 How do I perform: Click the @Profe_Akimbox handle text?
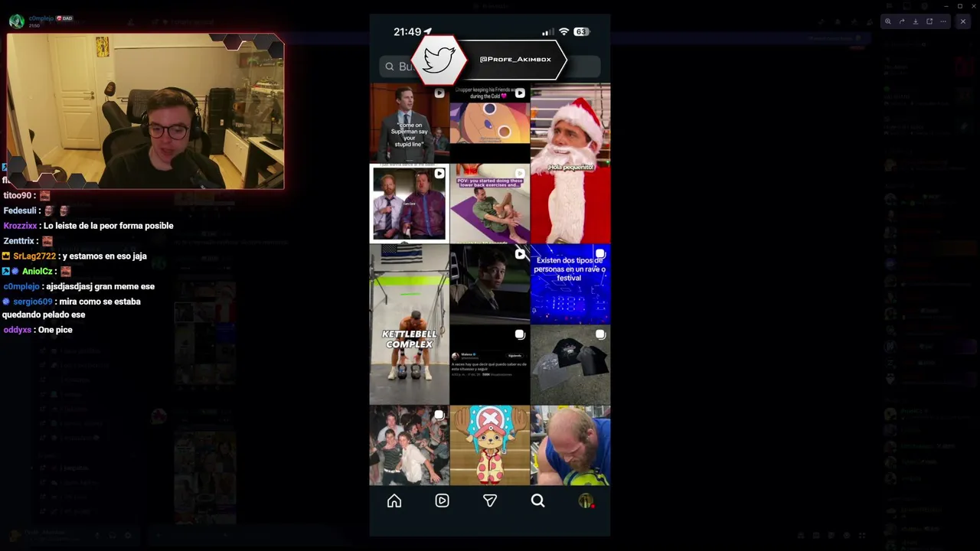[515, 60]
